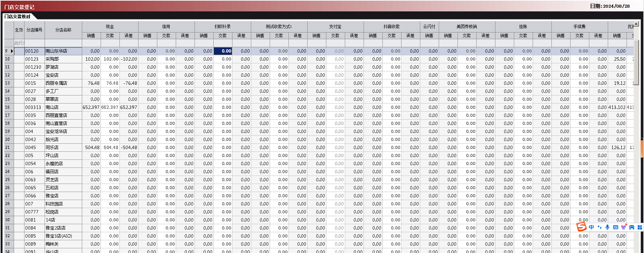The image size is (644, 253).
Task: Click the 手续费 column group header
Action: pyautogui.click(x=580, y=26)
